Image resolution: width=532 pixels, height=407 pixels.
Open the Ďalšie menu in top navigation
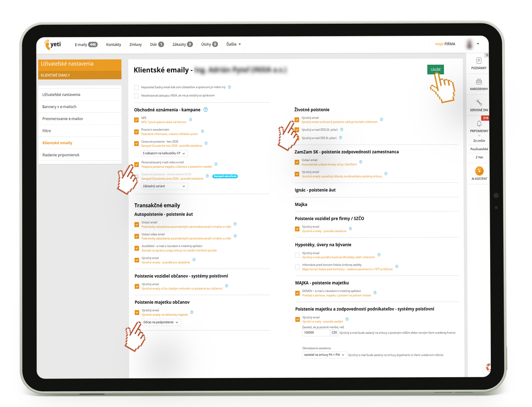click(234, 44)
